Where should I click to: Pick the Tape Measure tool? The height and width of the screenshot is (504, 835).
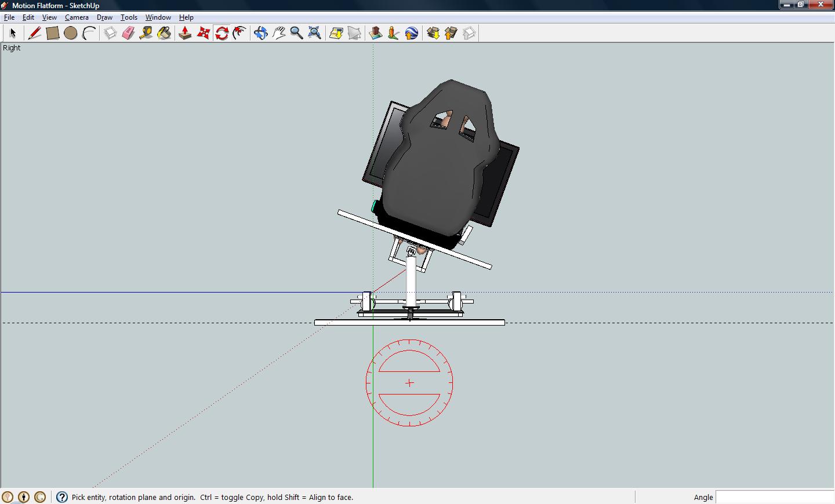tap(146, 33)
